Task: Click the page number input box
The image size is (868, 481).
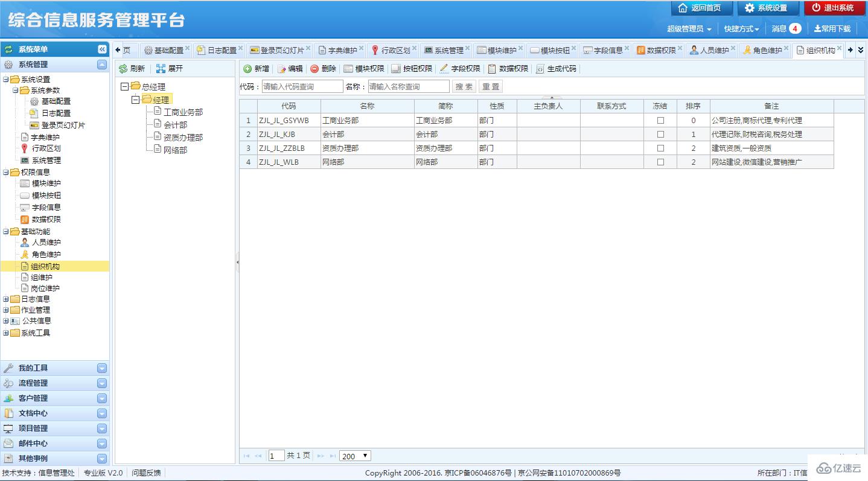Action: tap(276, 456)
